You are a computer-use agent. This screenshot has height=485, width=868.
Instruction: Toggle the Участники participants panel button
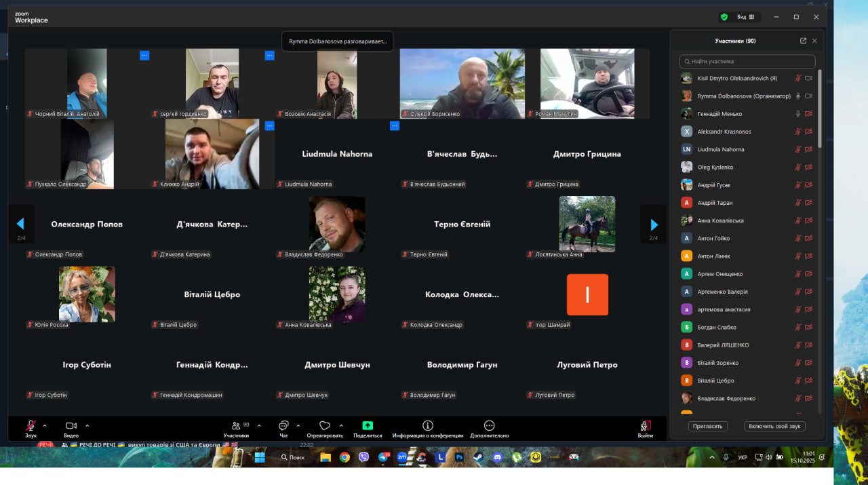click(x=236, y=426)
